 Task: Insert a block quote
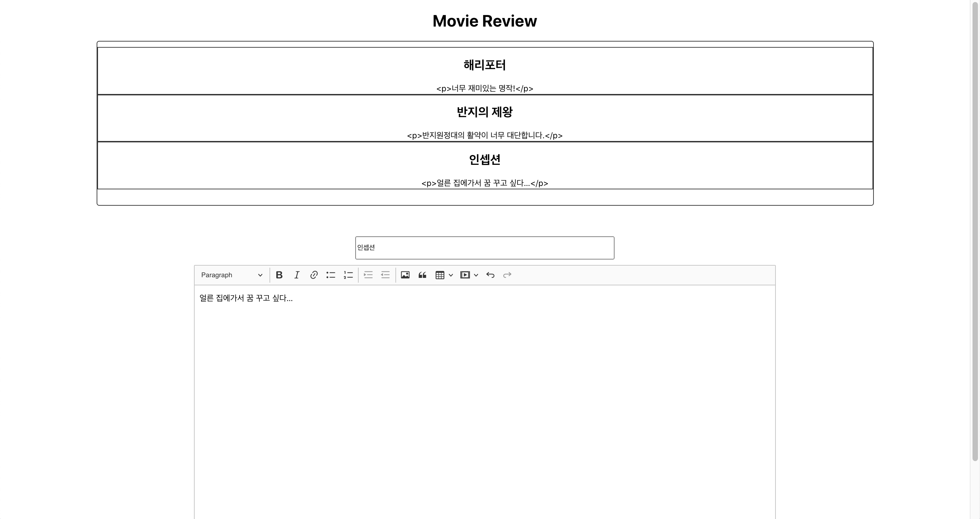[422, 274]
